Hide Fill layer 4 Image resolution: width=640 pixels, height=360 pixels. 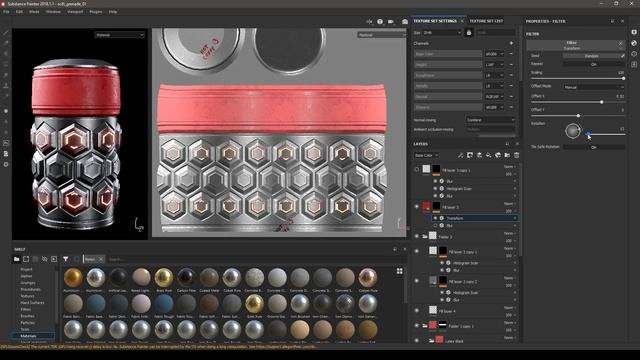point(417,311)
